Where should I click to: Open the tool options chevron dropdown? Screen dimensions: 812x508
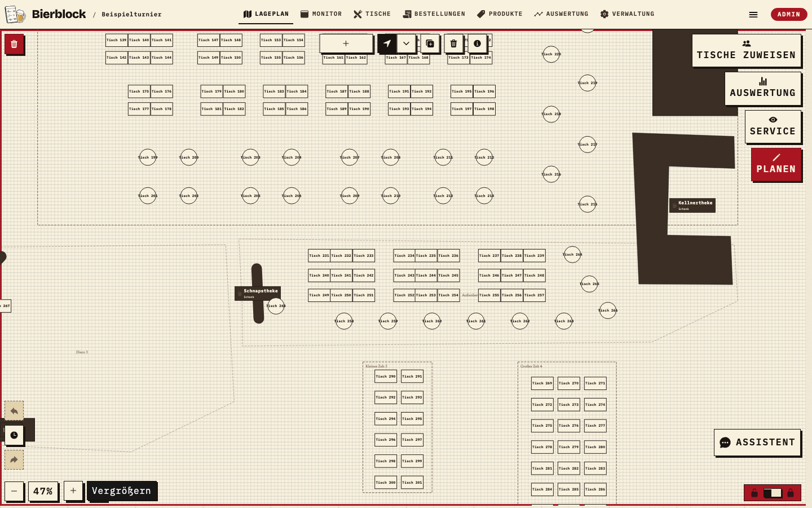[406, 43]
